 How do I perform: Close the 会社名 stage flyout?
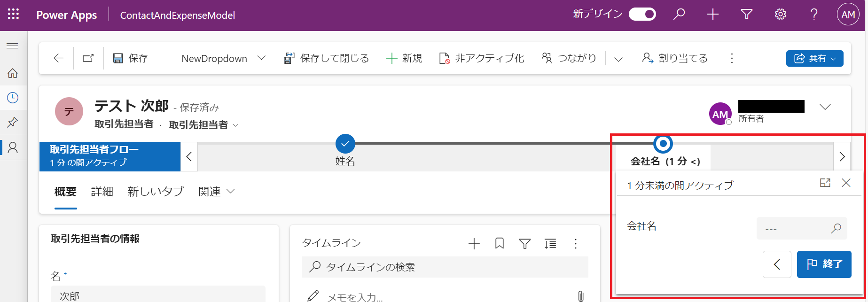click(846, 183)
